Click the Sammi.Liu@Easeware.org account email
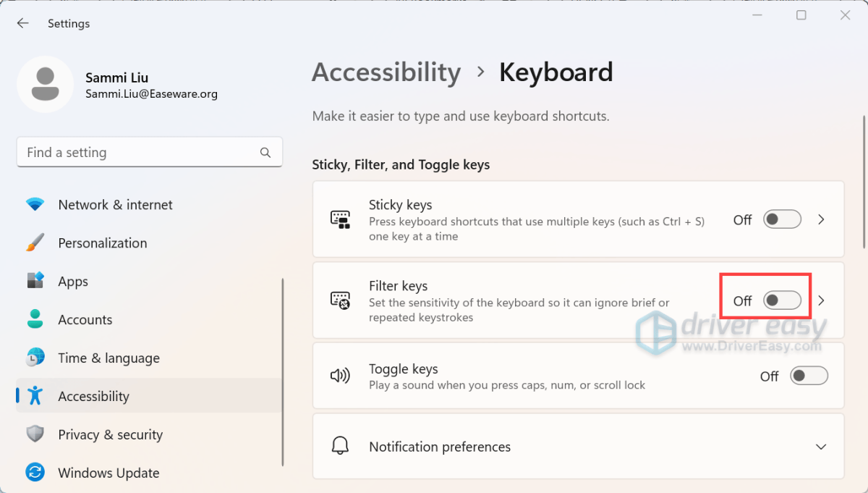 tap(151, 94)
